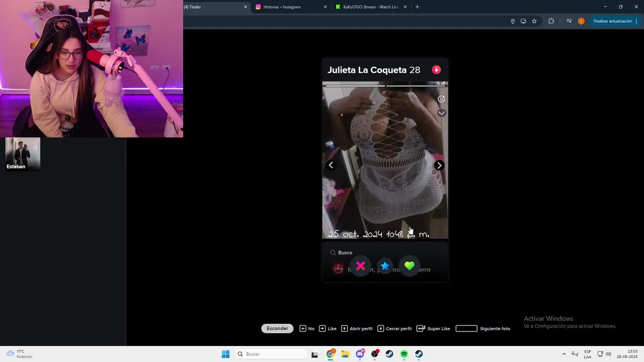Click the Abrir perfil shortcut hint
The image size is (644, 362).
point(357,328)
